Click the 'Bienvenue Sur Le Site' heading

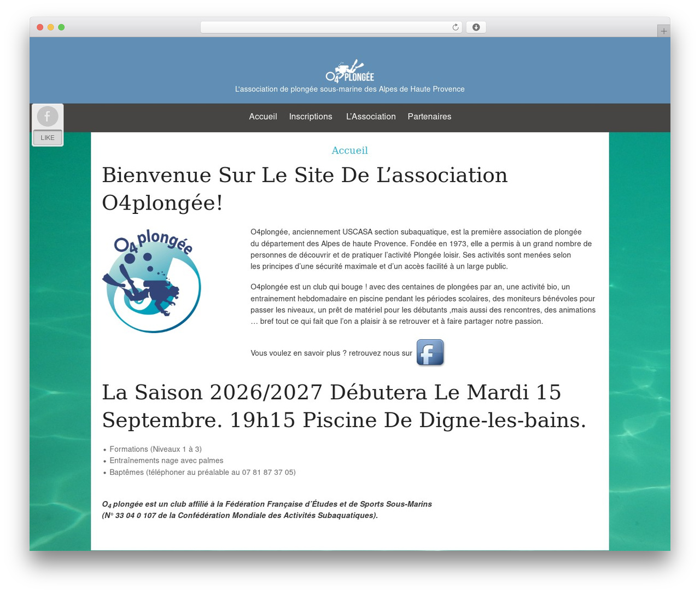pyautogui.click(x=305, y=189)
